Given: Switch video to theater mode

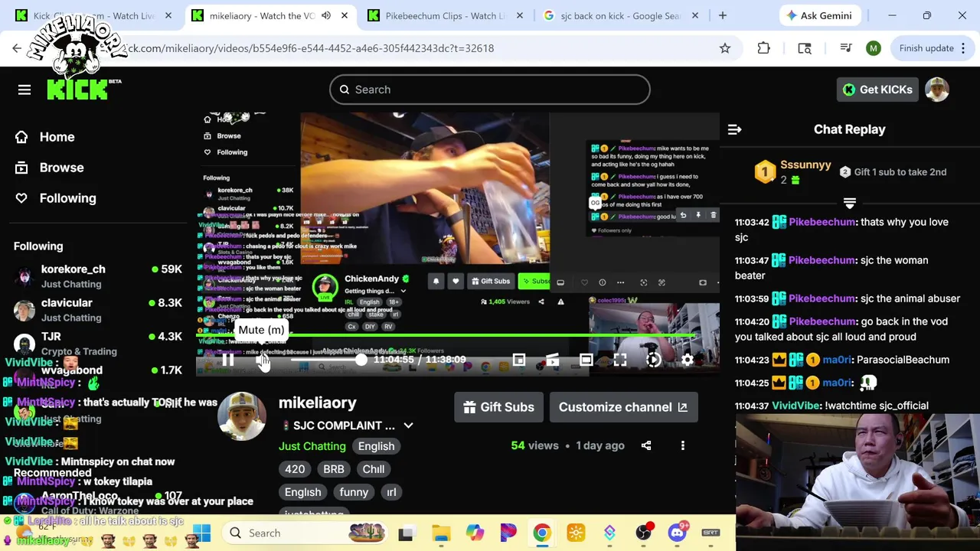Looking at the screenshot, I should point(586,360).
